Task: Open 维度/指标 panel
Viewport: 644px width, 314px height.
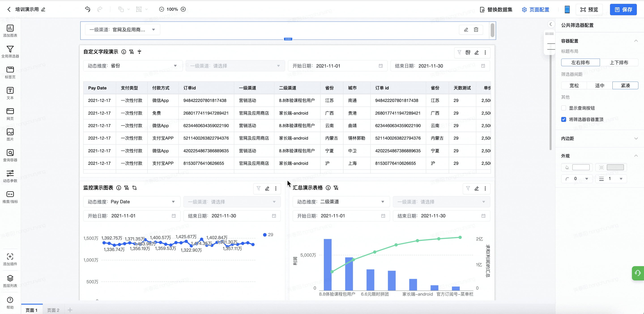Action: pyautogui.click(x=10, y=197)
